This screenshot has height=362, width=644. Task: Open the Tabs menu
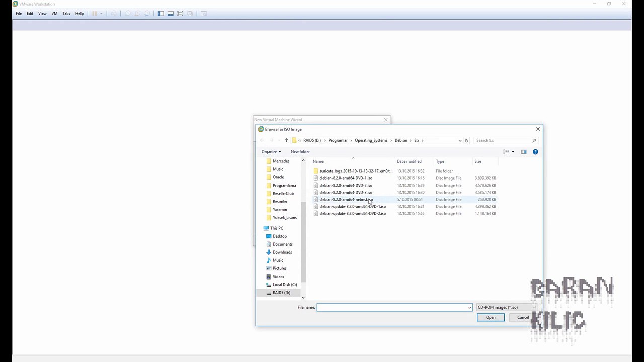(x=66, y=14)
